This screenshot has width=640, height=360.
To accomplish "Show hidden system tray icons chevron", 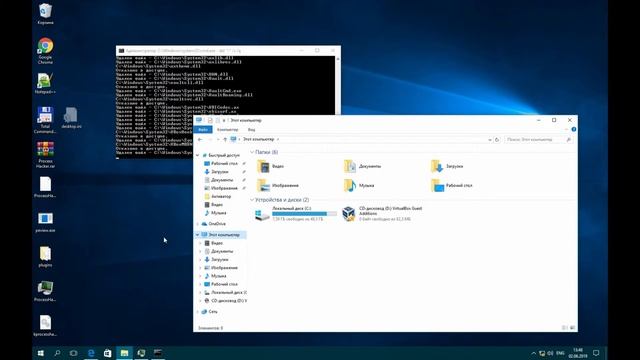I will tap(533, 353).
